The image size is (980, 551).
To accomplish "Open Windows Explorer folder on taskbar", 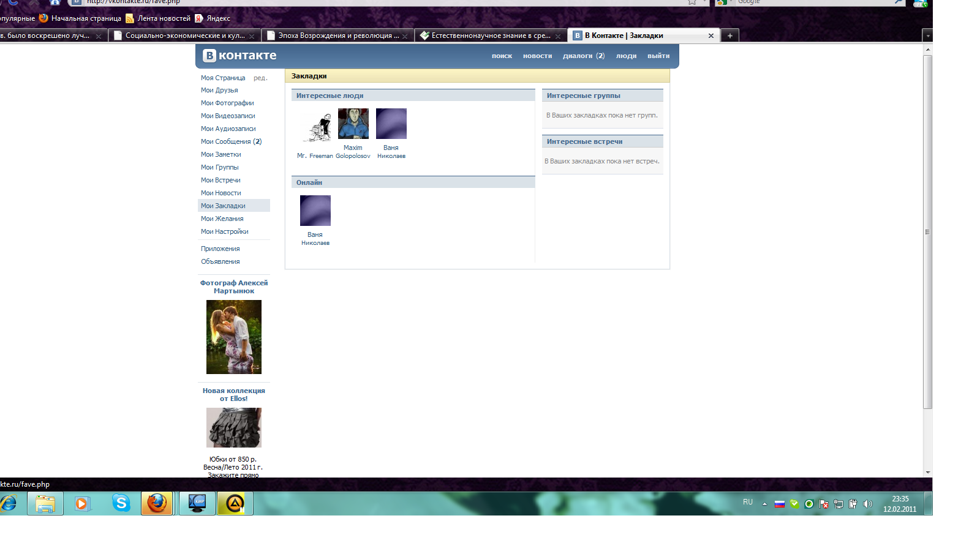I will [x=45, y=503].
